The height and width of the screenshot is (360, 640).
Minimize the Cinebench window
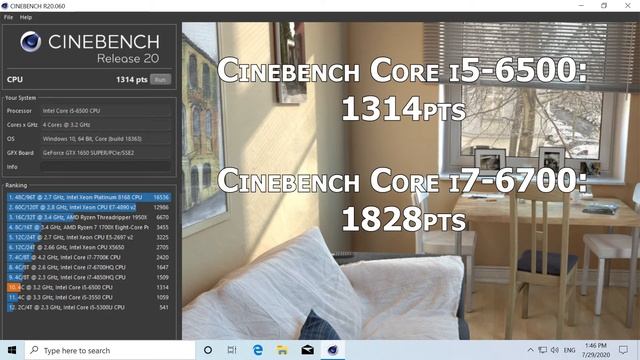[581, 6]
